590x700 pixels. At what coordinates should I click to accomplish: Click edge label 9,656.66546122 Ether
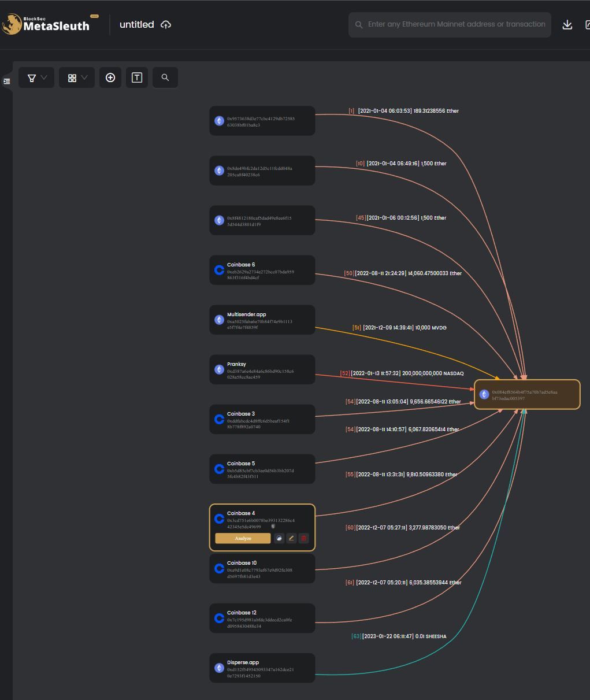tap(403, 402)
